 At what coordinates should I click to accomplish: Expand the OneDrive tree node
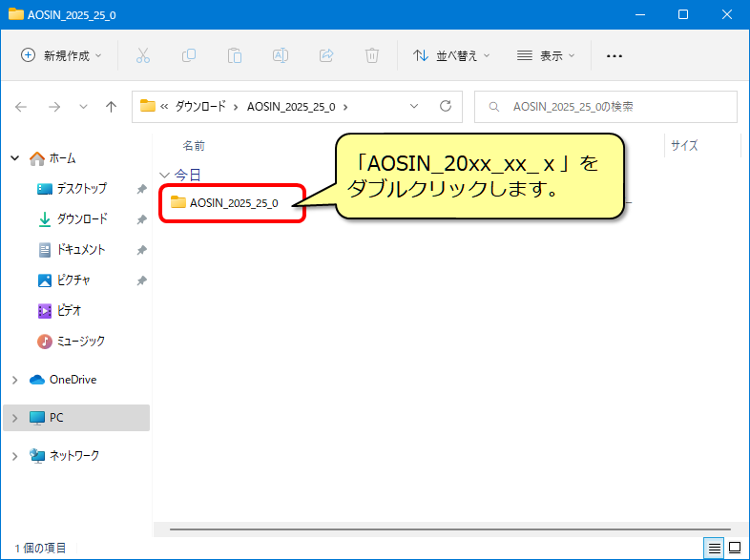click(14, 380)
